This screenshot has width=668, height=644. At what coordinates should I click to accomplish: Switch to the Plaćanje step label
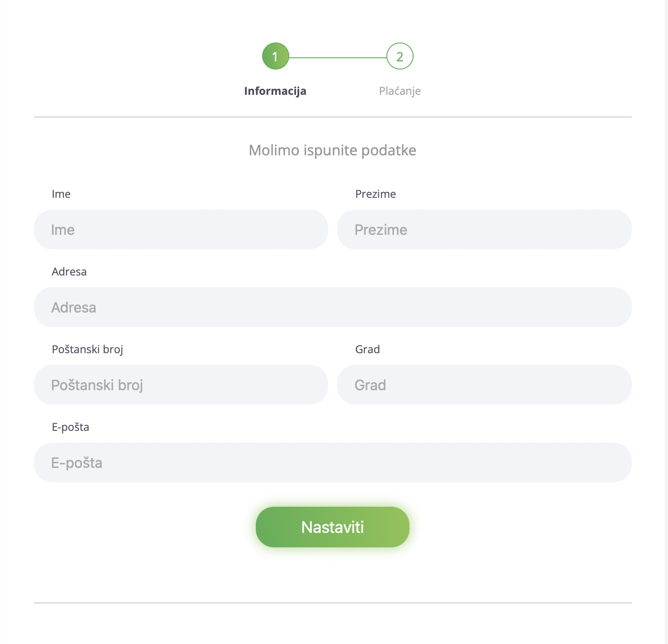pos(400,91)
